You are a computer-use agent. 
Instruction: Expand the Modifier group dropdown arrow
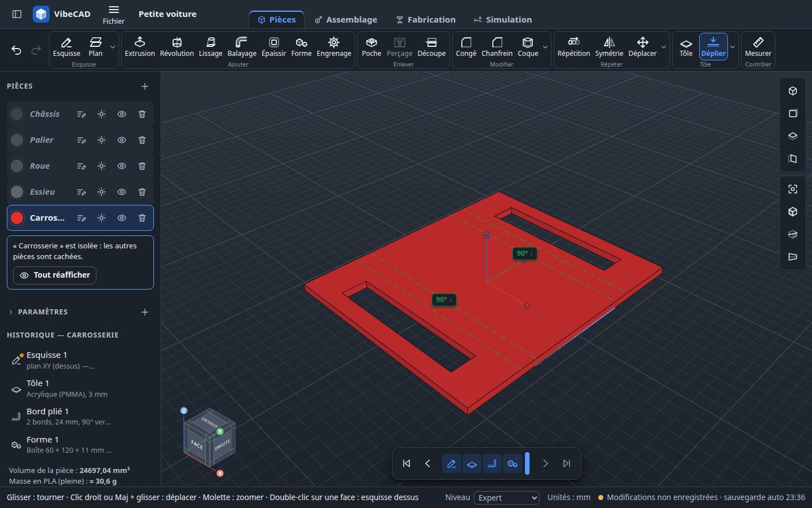pyautogui.click(x=545, y=47)
